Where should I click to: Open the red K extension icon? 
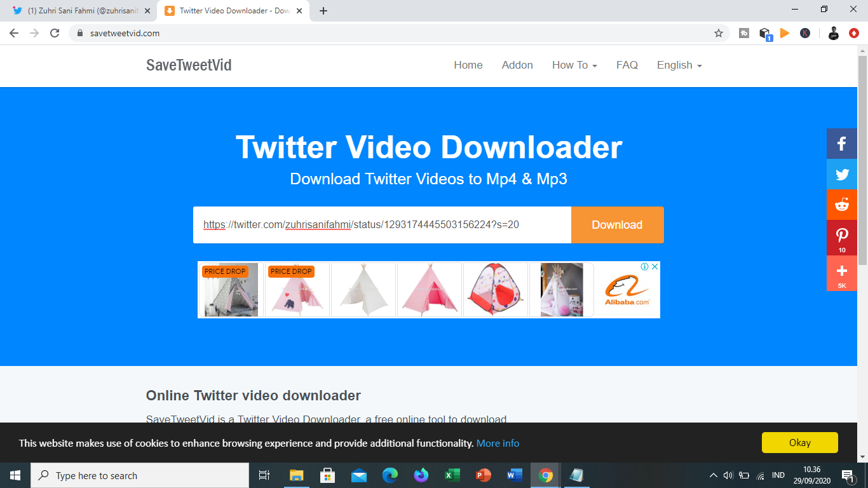[x=805, y=33]
